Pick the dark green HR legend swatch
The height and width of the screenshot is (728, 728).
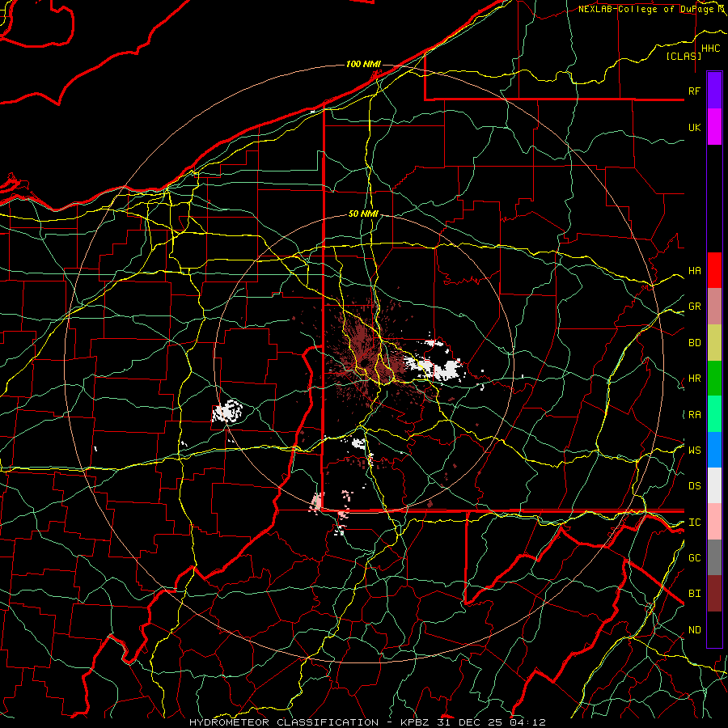[714, 379]
